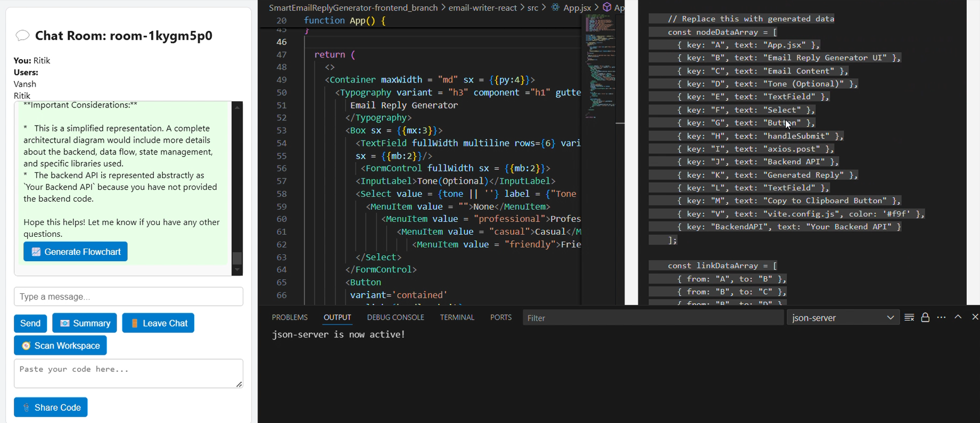This screenshot has height=423, width=980.
Task: Click the <Button line 65
Action: [x=363, y=283]
